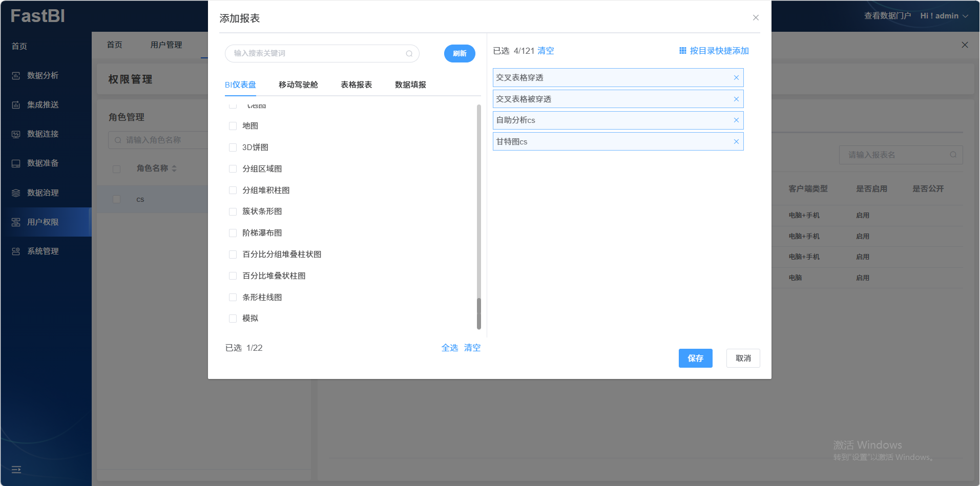Tick the 3D饼图 checkbox
Image resolution: width=980 pixels, height=486 pixels.
[233, 147]
